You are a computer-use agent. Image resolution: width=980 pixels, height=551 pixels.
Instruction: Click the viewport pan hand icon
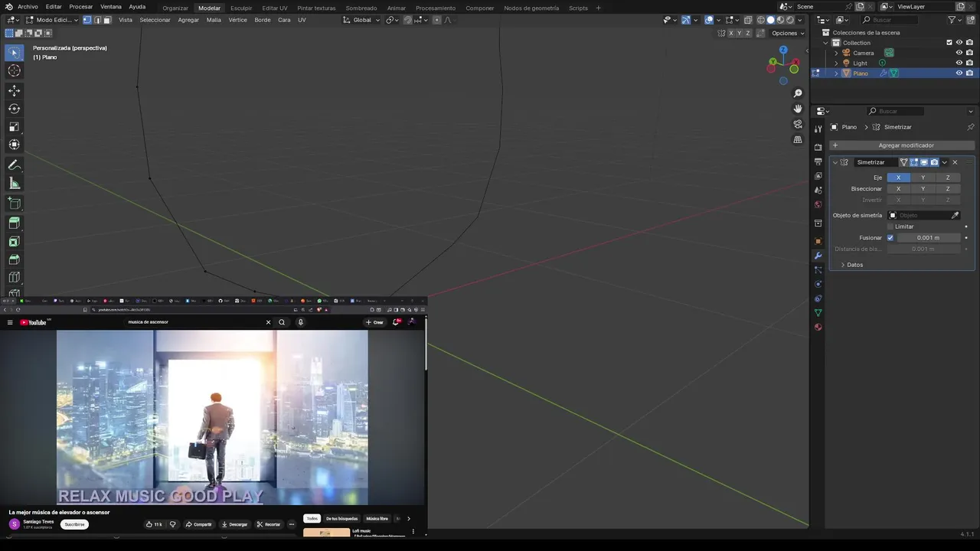(x=798, y=109)
